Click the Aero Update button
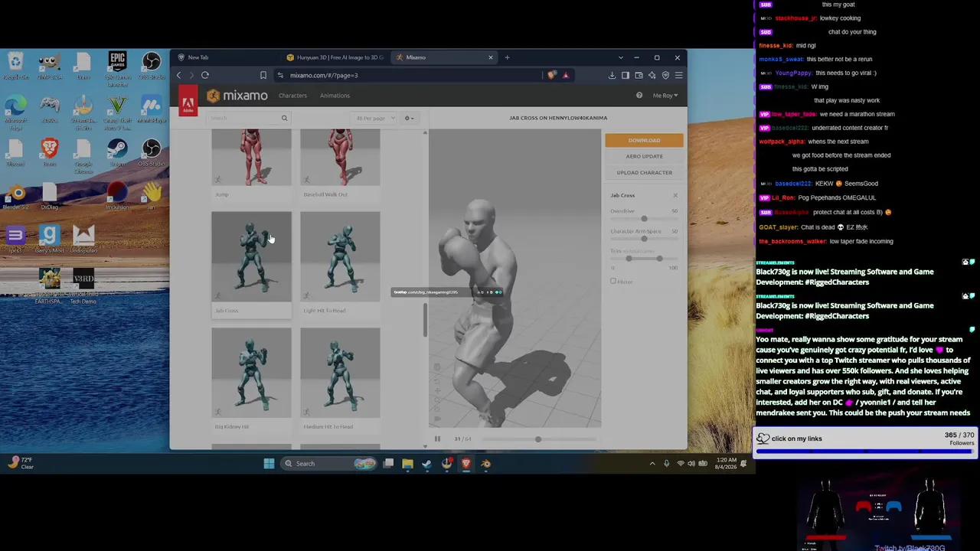The image size is (980, 551). pos(644,156)
